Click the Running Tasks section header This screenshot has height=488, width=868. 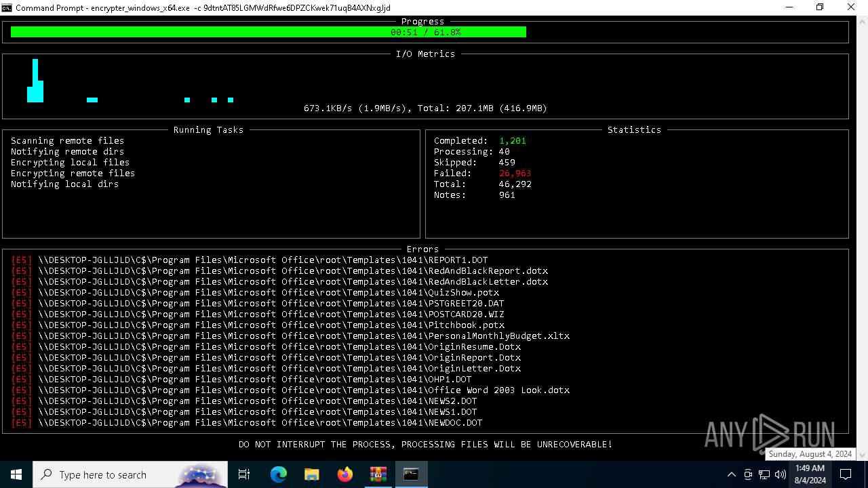[x=209, y=130]
